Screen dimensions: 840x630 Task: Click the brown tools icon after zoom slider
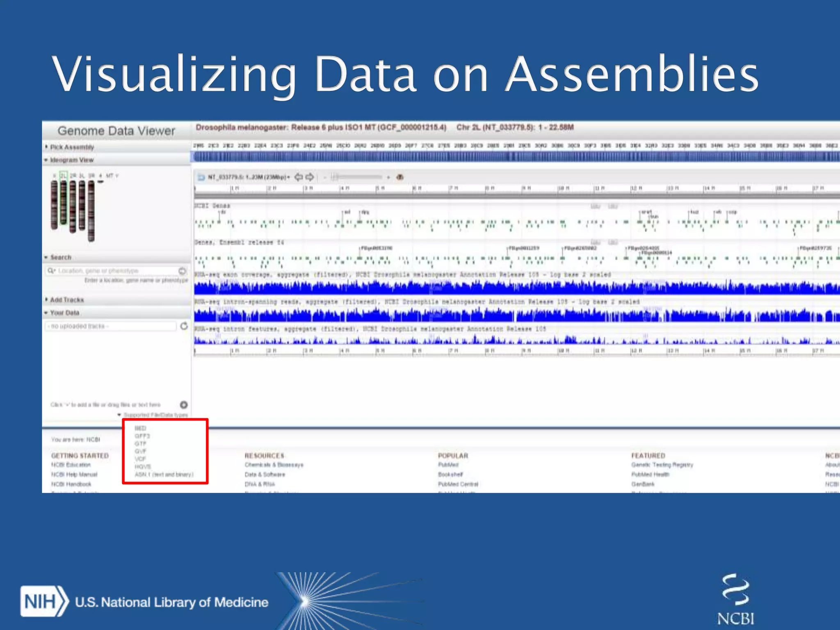coord(400,177)
